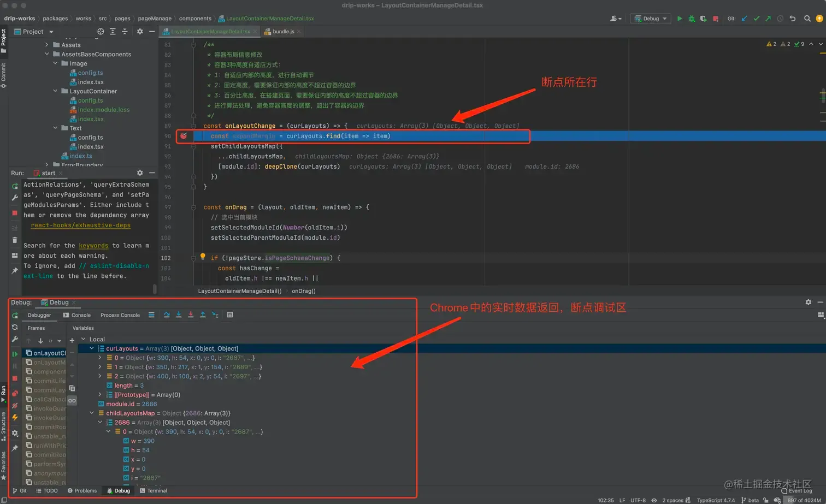
Task: Click Run to Cursor icon in debugger
Action: point(215,315)
